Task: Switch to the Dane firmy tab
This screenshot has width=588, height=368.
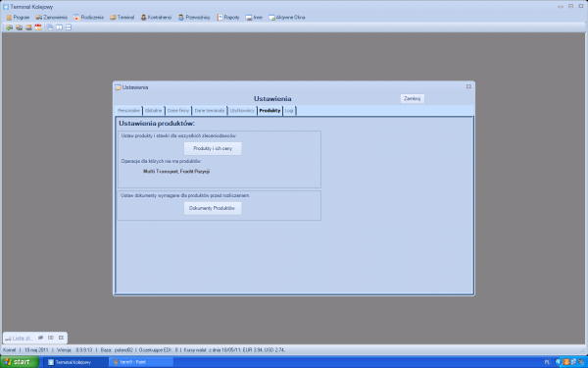Action: click(178, 111)
